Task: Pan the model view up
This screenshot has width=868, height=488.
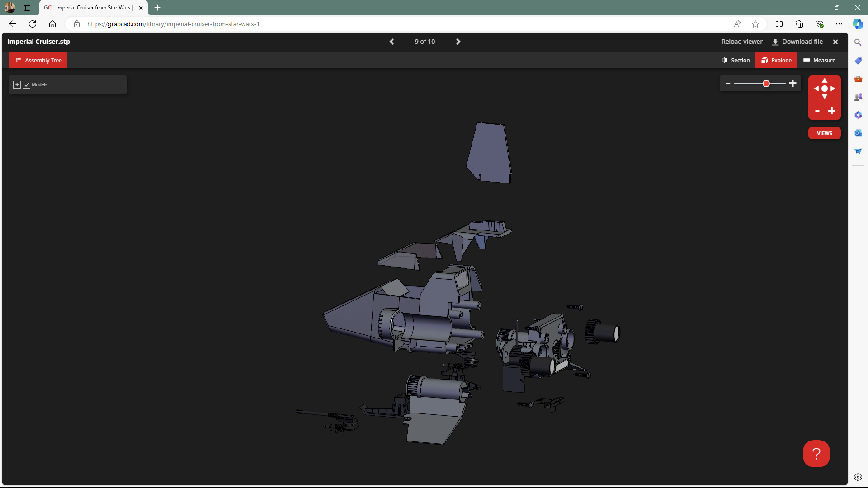Action: coord(825,80)
